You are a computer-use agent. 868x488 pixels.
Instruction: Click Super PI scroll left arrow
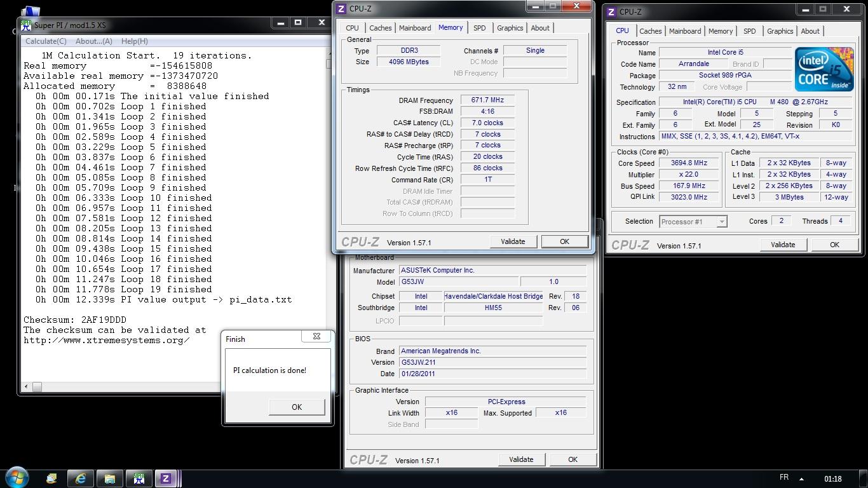pyautogui.click(x=26, y=386)
